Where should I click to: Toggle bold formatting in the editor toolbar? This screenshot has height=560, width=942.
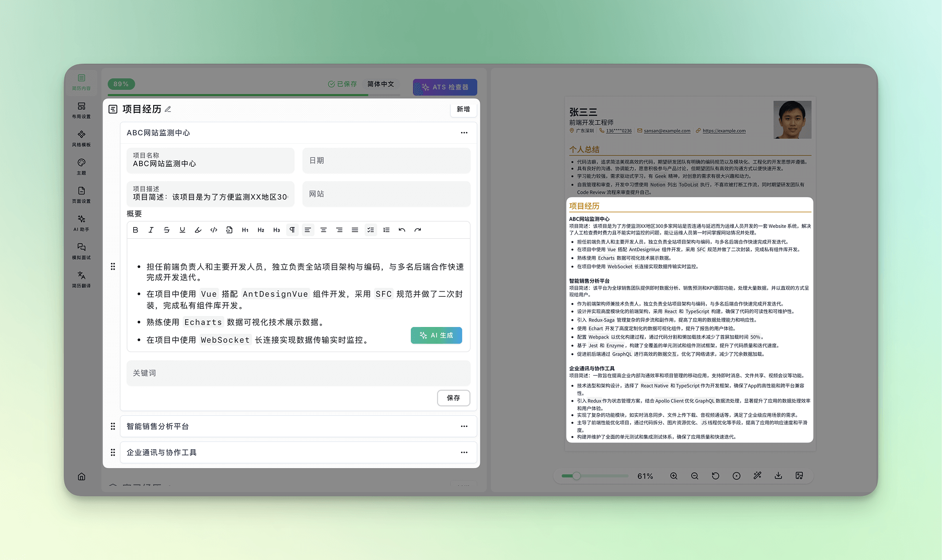click(135, 230)
